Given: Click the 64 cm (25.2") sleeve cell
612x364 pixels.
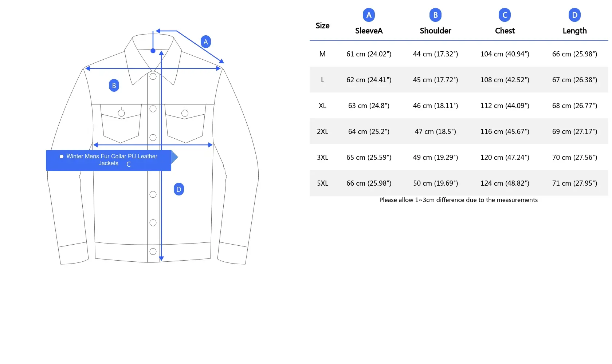Looking at the screenshot, I should point(369,131).
